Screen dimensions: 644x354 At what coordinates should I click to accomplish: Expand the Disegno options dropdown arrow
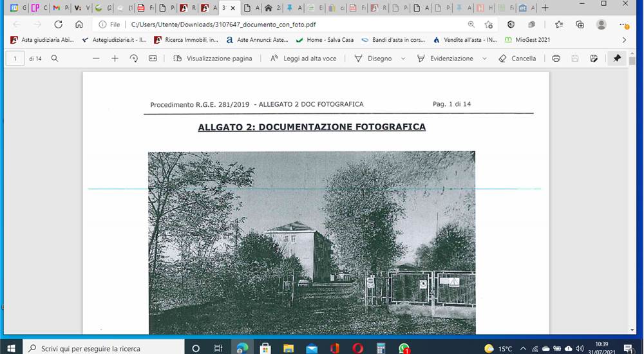(x=403, y=59)
